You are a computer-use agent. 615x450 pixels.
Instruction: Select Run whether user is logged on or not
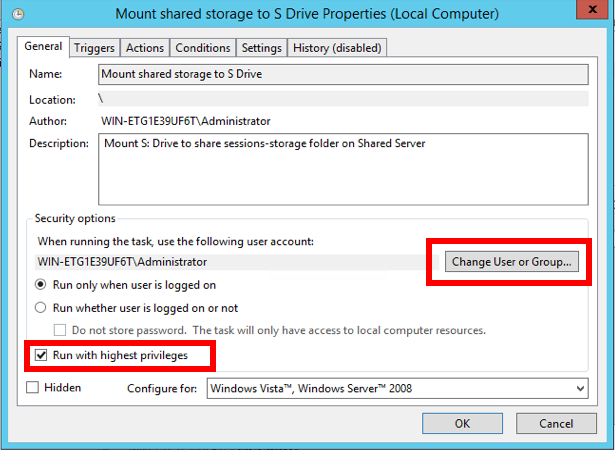coord(43,308)
